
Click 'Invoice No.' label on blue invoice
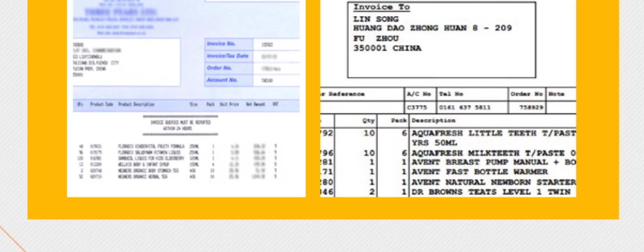221,44
